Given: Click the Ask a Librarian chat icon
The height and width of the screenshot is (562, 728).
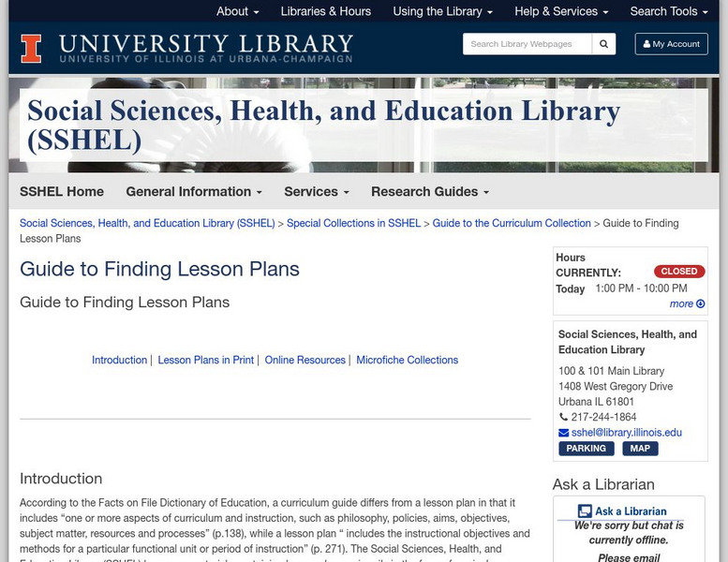Looking at the screenshot, I should click(x=585, y=511).
